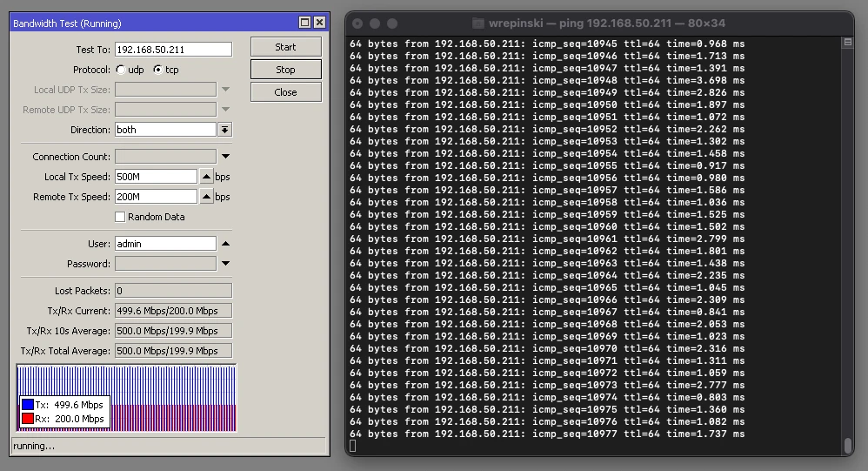The width and height of the screenshot is (868, 471).
Task: Expand the Connection Count field arrow
Action: [225, 157]
